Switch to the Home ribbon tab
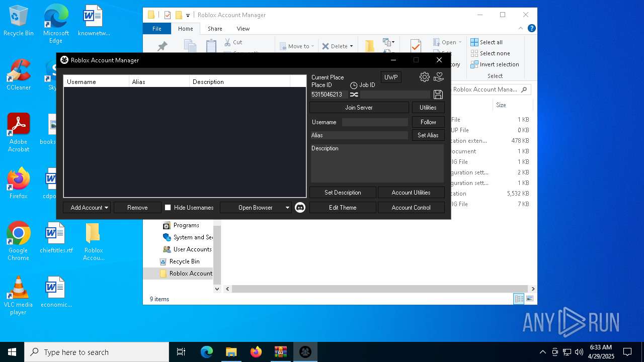644x362 pixels. (x=186, y=29)
